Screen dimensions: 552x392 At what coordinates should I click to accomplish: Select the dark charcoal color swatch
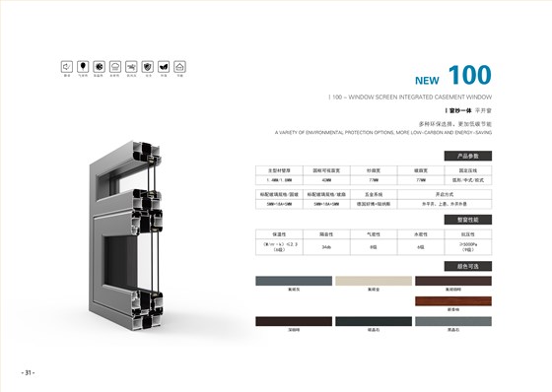(374, 321)
